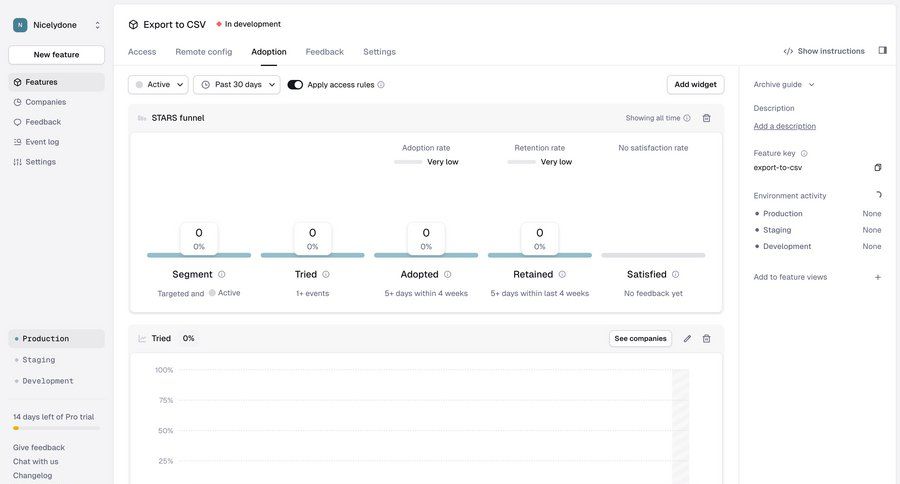This screenshot has width=900, height=484.
Task: Expand the Past 30 days dropdown
Action: tap(237, 85)
